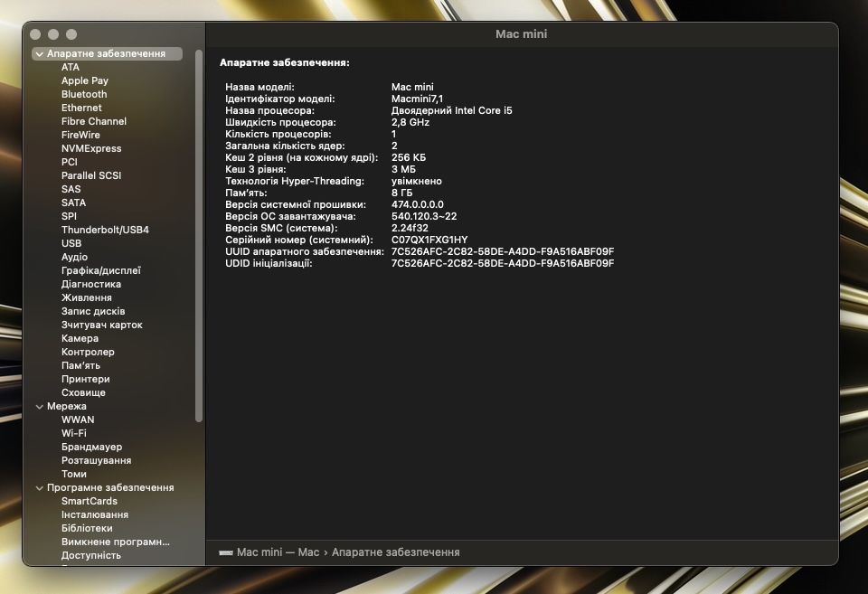Open Аудіо in the sidebar
Screen dimensions: 868x594
[x=75, y=257]
